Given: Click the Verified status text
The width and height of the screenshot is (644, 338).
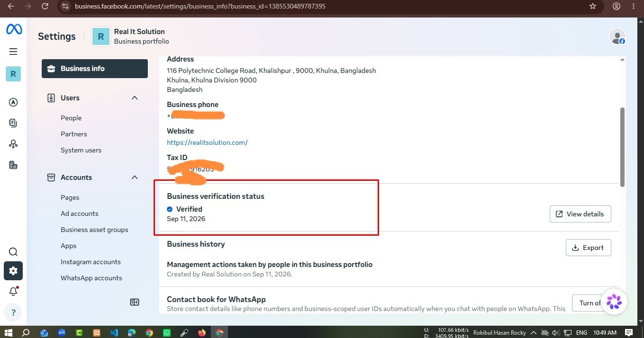Looking at the screenshot, I should pyautogui.click(x=189, y=209).
